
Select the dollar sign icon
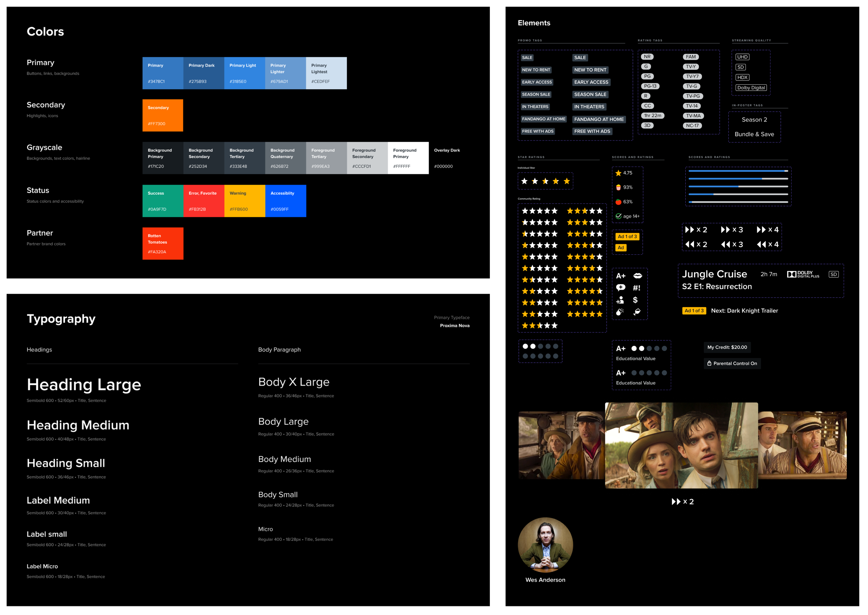pyautogui.click(x=635, y=300)
